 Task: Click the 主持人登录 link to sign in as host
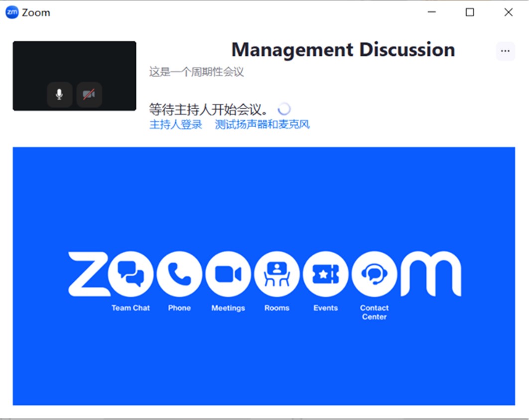[174, 125]
